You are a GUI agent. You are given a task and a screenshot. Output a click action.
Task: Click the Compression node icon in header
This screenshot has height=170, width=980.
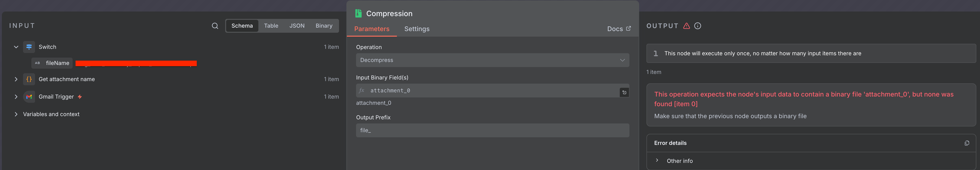point(358,14)
